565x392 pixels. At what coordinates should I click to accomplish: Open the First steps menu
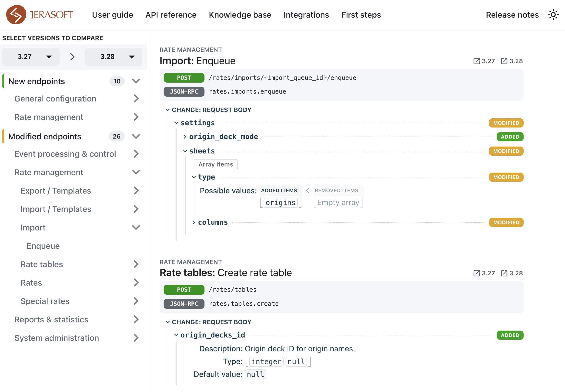(x=361, y=15)
